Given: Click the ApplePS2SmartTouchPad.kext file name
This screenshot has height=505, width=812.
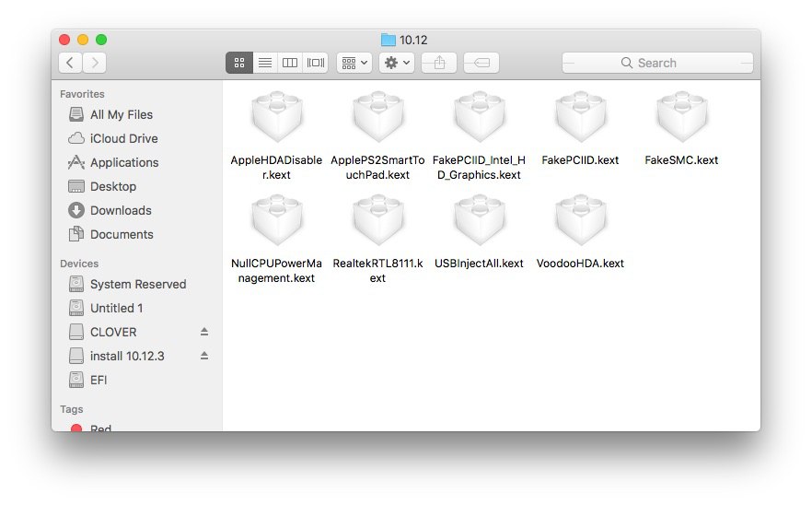Looking at the screenshot, I should 377,168.
